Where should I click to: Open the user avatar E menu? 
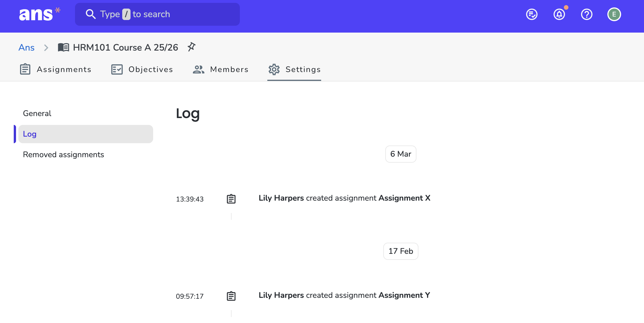point(614,14)
